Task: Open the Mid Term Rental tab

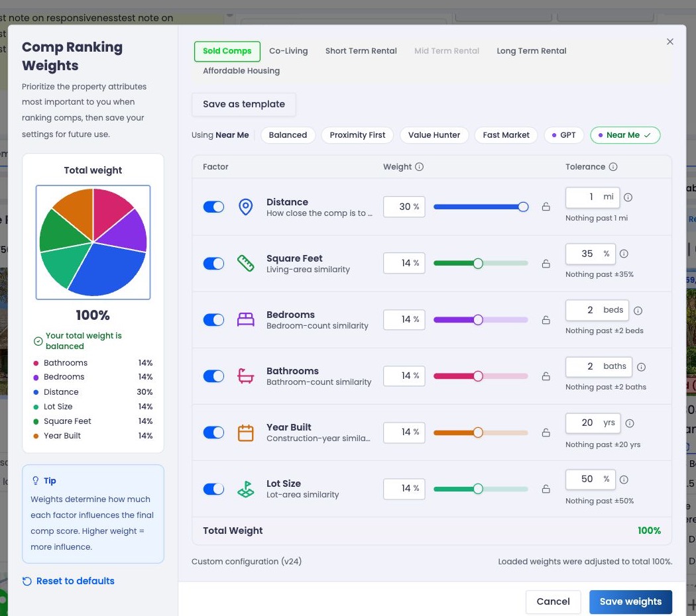Action: (x=447, y=51)
